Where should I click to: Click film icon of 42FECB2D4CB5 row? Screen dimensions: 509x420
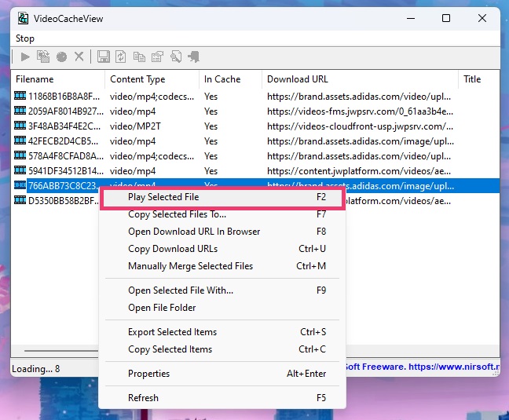[x=20, y=141]
